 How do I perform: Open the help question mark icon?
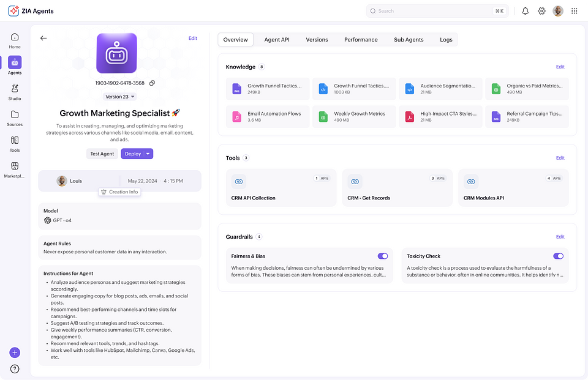(15, 369)
